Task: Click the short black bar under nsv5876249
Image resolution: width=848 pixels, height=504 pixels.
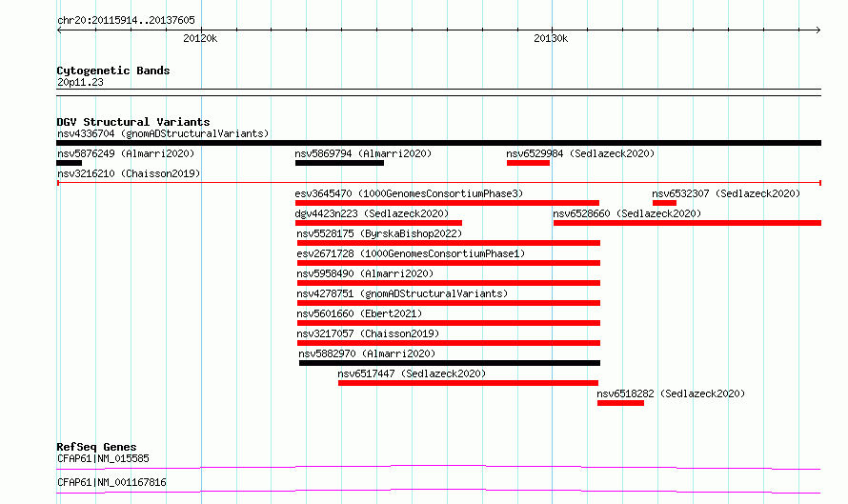Action: coord(70,163)
